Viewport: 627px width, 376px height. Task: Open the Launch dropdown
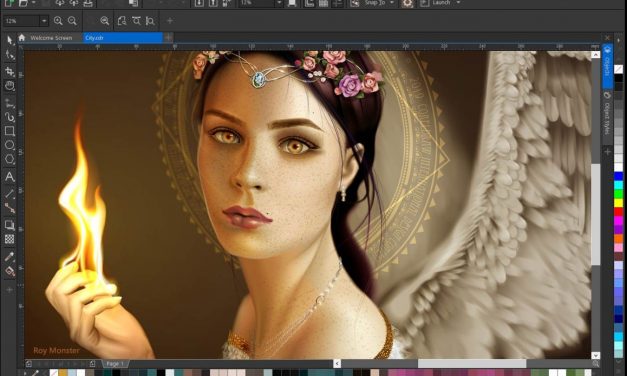click(458, 3)
